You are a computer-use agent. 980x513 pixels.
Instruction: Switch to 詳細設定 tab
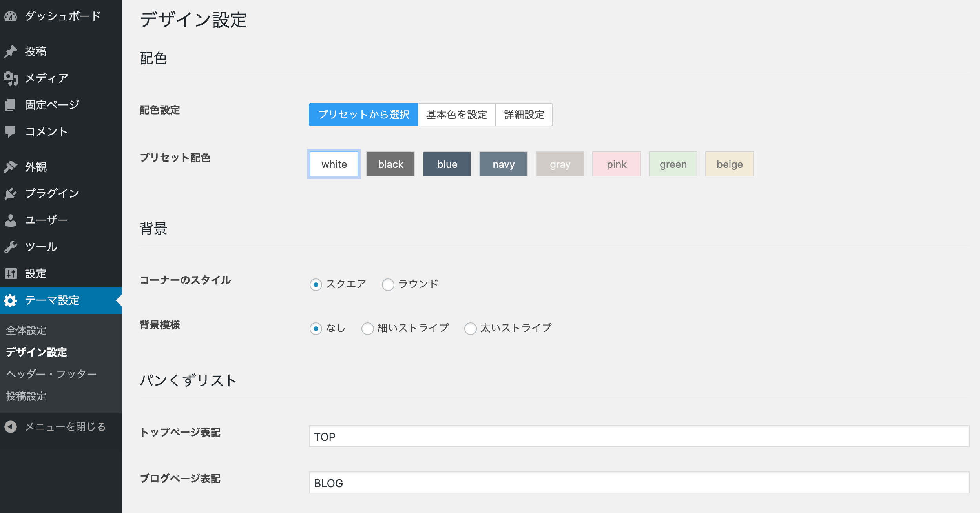coord(524,115)
